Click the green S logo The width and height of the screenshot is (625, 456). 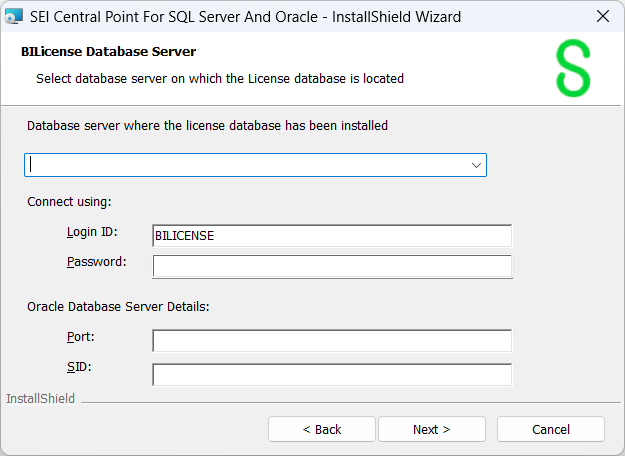573,70
